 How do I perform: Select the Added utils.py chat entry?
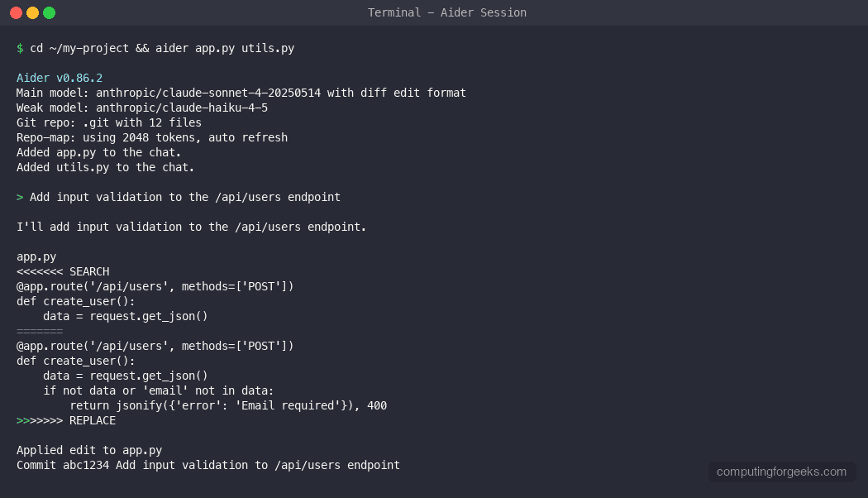[x=104, y=167]
